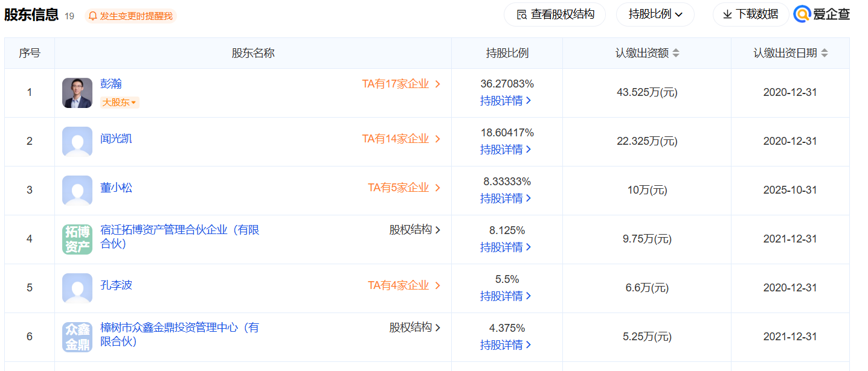
Task: Open the 持股比例 dropdown
Action: (655, 14)
